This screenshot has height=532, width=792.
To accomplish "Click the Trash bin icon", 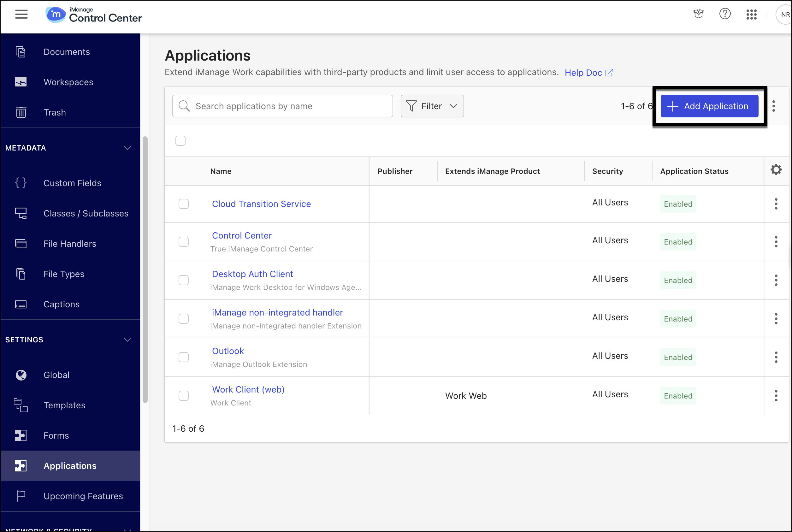I will [21, 112].
